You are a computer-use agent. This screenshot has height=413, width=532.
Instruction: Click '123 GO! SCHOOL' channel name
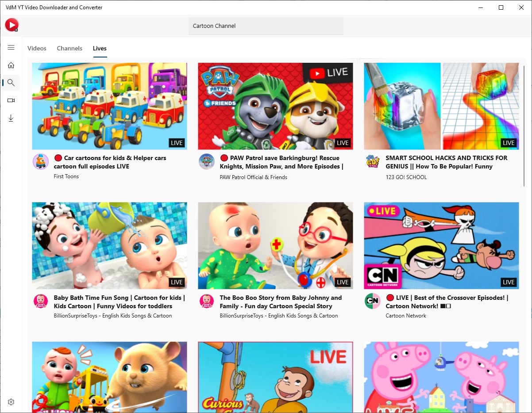[x=406, y=177]
